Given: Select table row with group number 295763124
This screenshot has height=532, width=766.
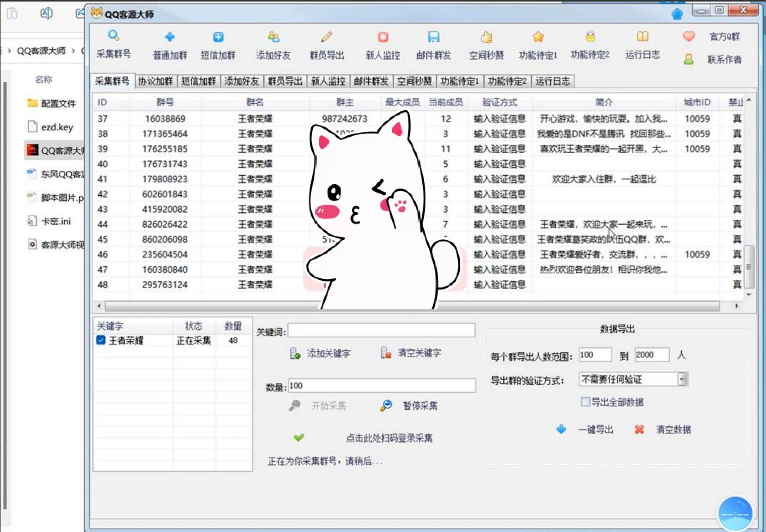Looking at the screenshot, I should coord(419,284).
